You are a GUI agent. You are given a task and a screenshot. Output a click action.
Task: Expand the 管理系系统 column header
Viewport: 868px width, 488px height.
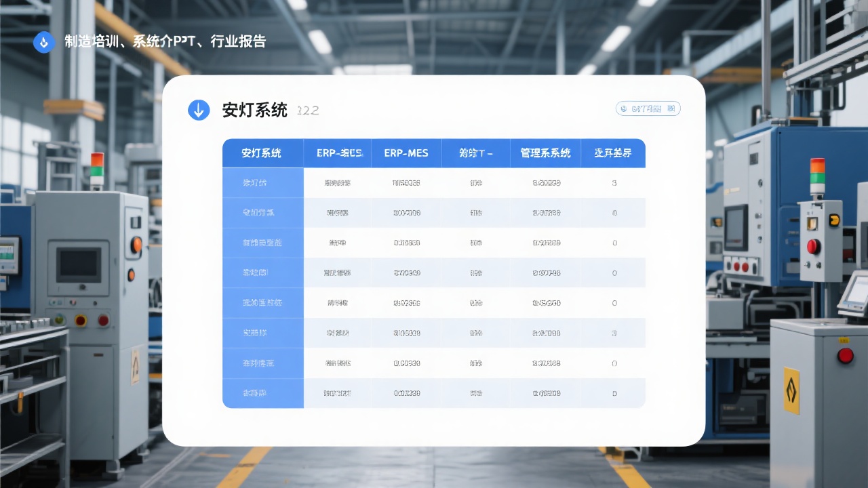pyautogui.click(x=546, y=153)
